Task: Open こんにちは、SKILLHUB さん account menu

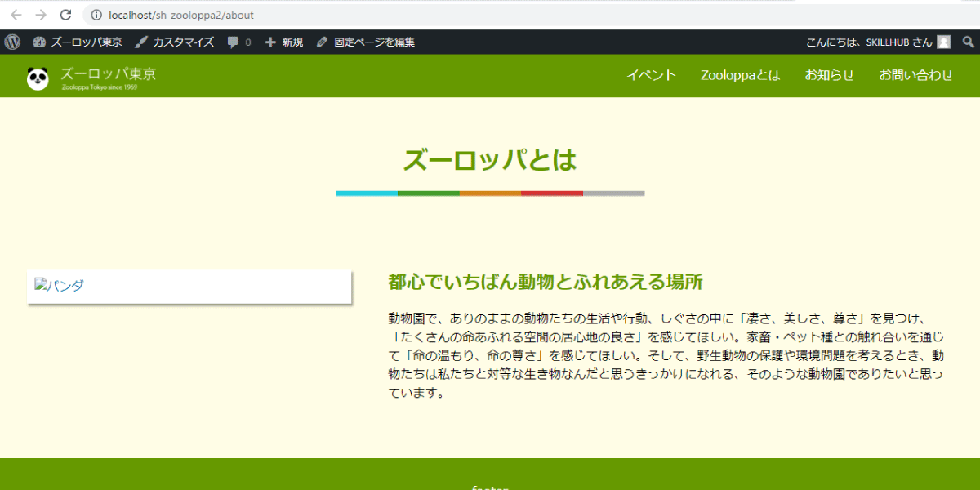Action: (878, 42)
